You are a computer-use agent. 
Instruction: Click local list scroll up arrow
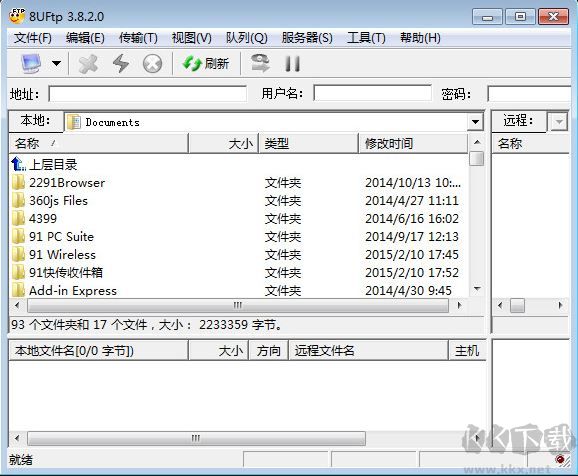(x=477, y=142)
